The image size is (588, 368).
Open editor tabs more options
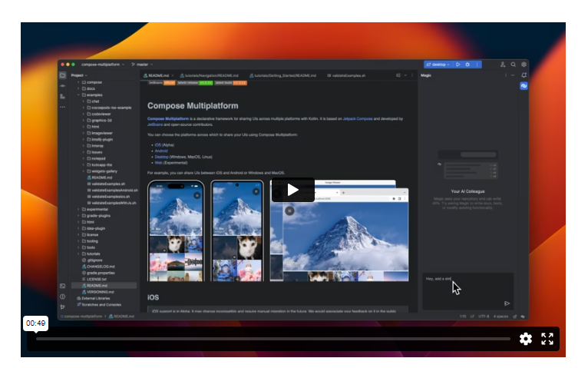click(412, 75)
